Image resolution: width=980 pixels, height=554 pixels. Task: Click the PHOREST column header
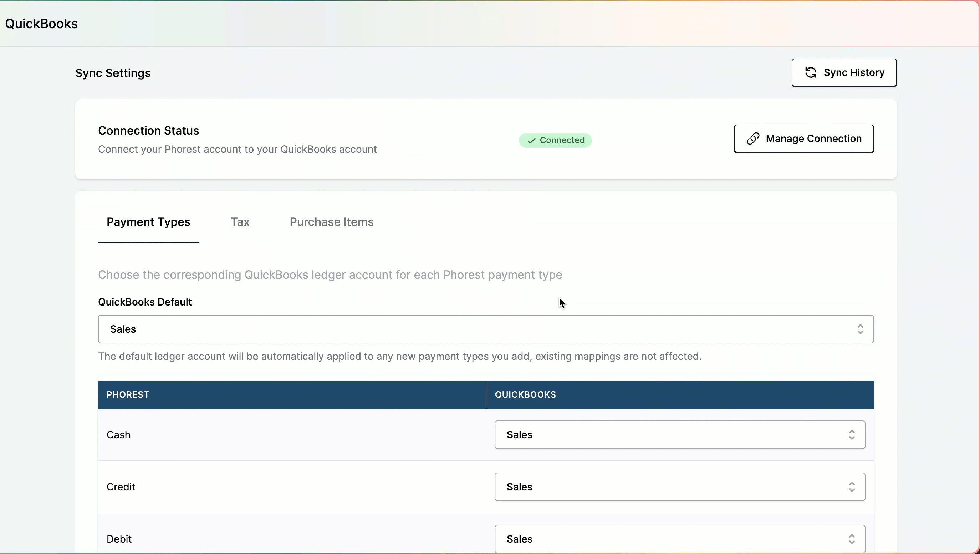(x=128, y=394)
